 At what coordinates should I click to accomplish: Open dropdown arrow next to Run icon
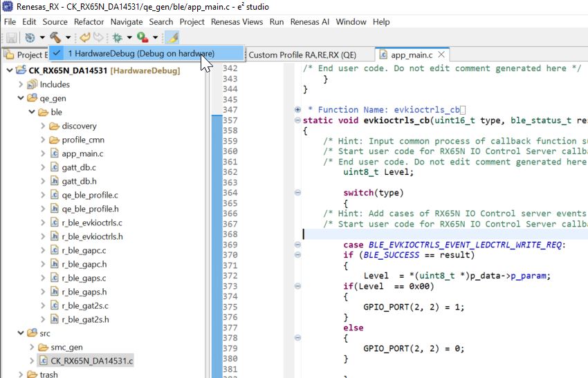coord(155,37)
